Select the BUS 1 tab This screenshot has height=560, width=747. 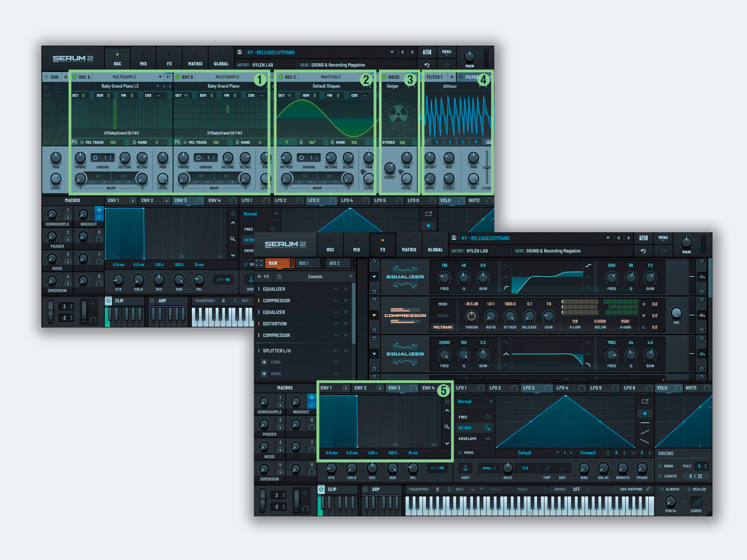(304, 263)
